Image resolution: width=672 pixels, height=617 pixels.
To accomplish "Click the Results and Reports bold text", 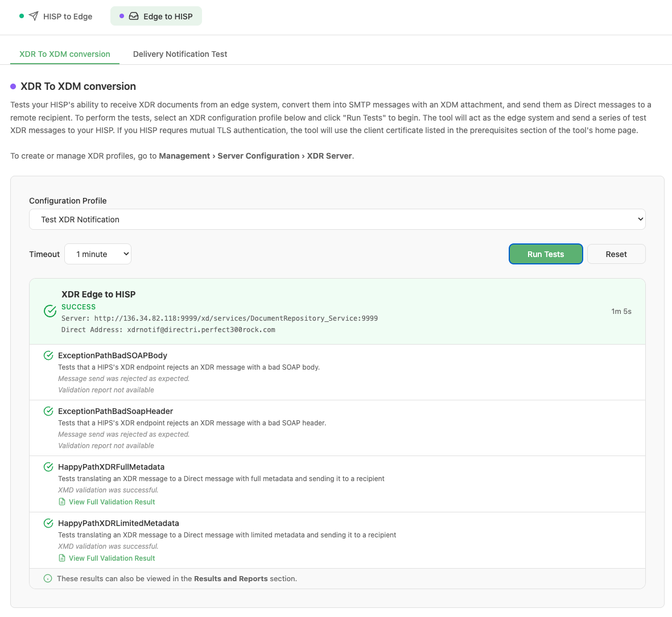I will click(230, 578).
